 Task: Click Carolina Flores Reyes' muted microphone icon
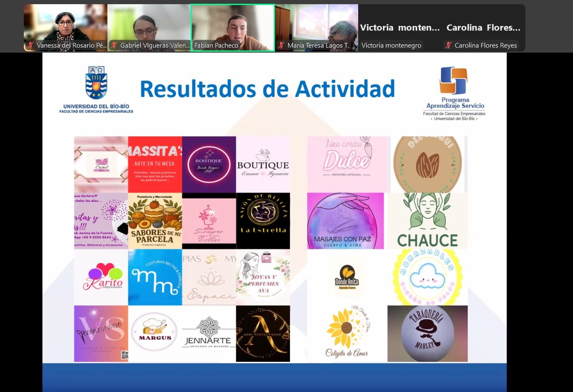coord(449,45)
